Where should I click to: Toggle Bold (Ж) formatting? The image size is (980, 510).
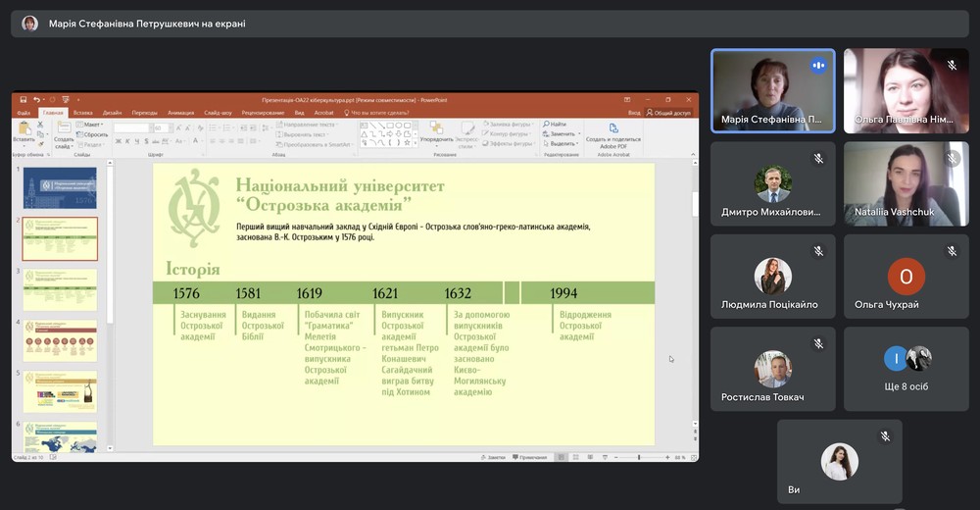(x=119, y=141)
